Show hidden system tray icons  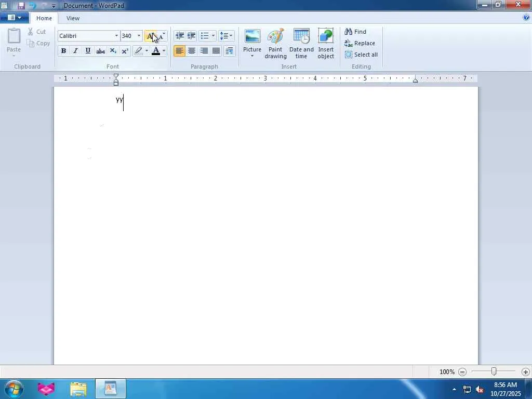pos(454,389)
